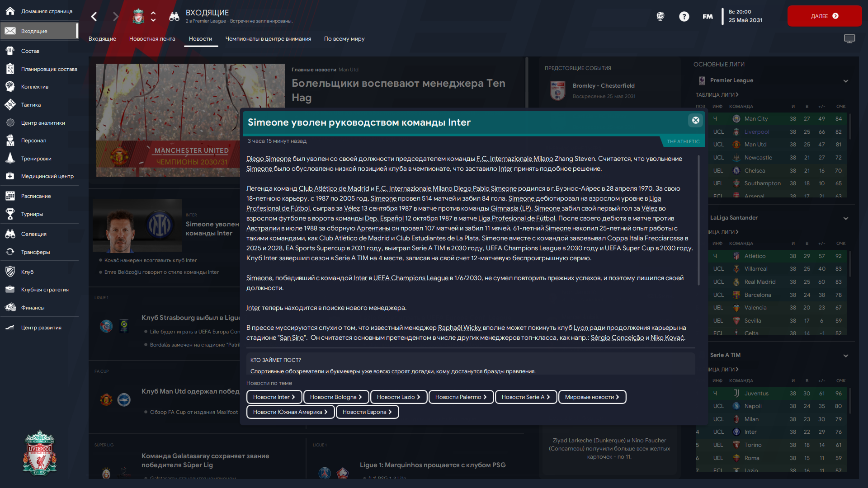The height and width of the screenshot is (488, 868).
Task: Open Staff (Персонал) icon
Action: pos(10,140)
